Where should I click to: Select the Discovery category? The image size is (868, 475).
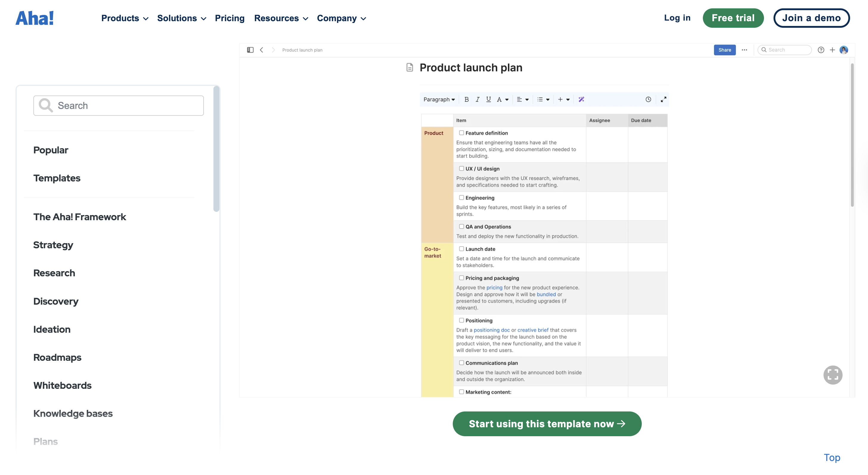point(56,301)
